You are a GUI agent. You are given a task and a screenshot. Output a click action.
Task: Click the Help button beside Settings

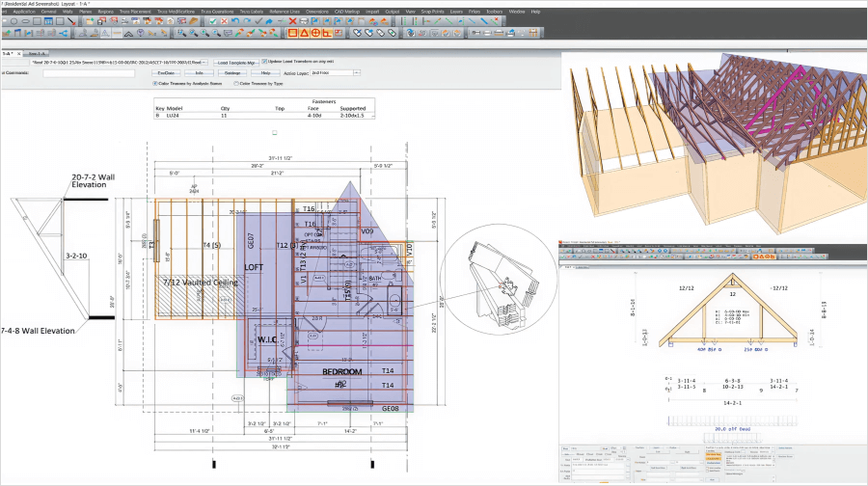pyautogui.click(x=266, y=72)
